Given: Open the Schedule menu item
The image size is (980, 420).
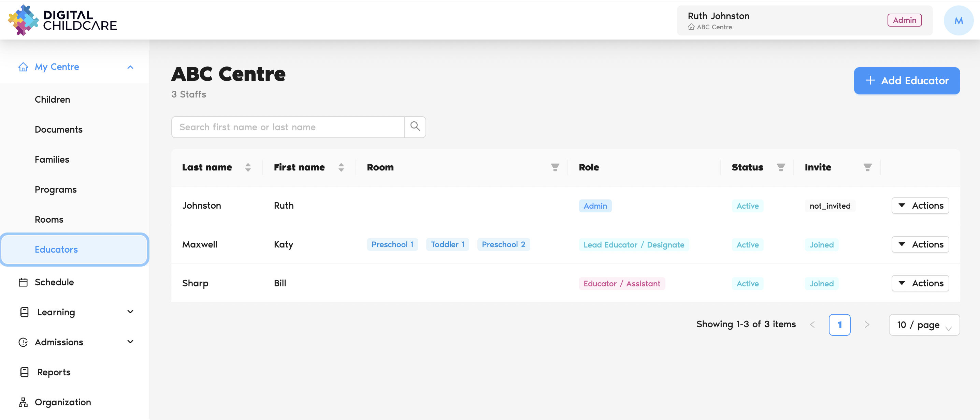Looking at the screenshot, I should (x=54, y=282).
